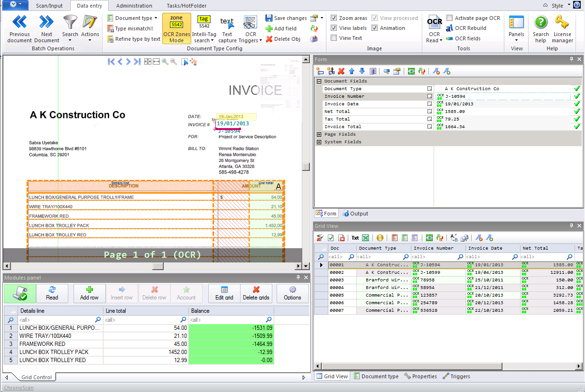The height and width of the screenshot is (392, 585).
Task: Toggle the Activate page OCR checkbox
Action: tap(449, 18)
